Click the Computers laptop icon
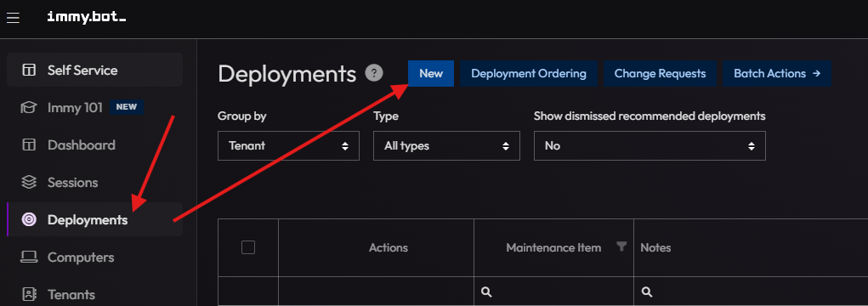 click(x=29, y=258)
